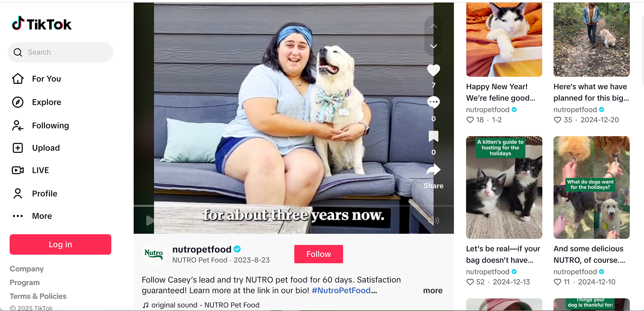644x311 pixels.
Task: Like the video with the heart icon
Action: (x=433, y=70)
